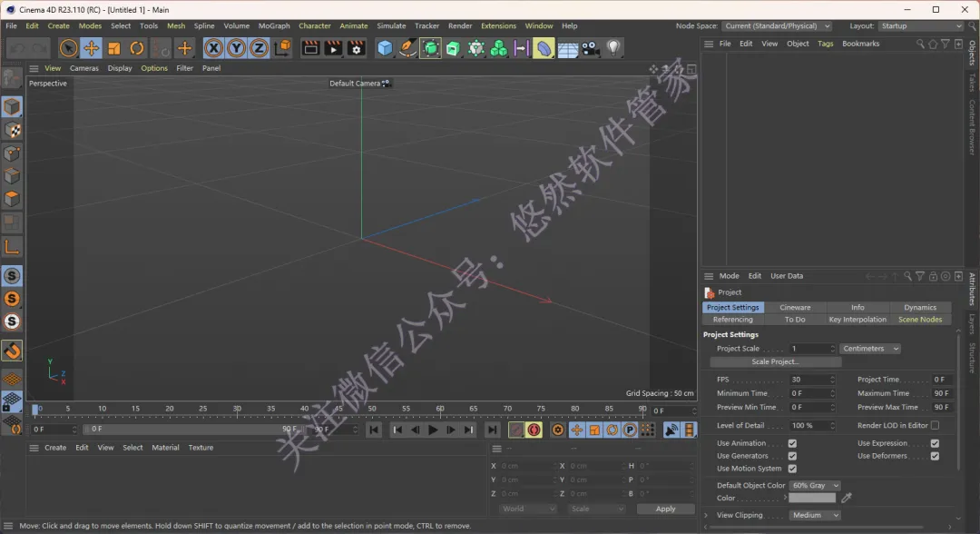980x534 pixels.
Task: Toggle sound playback icon in timeline
Action: [671, 430]
